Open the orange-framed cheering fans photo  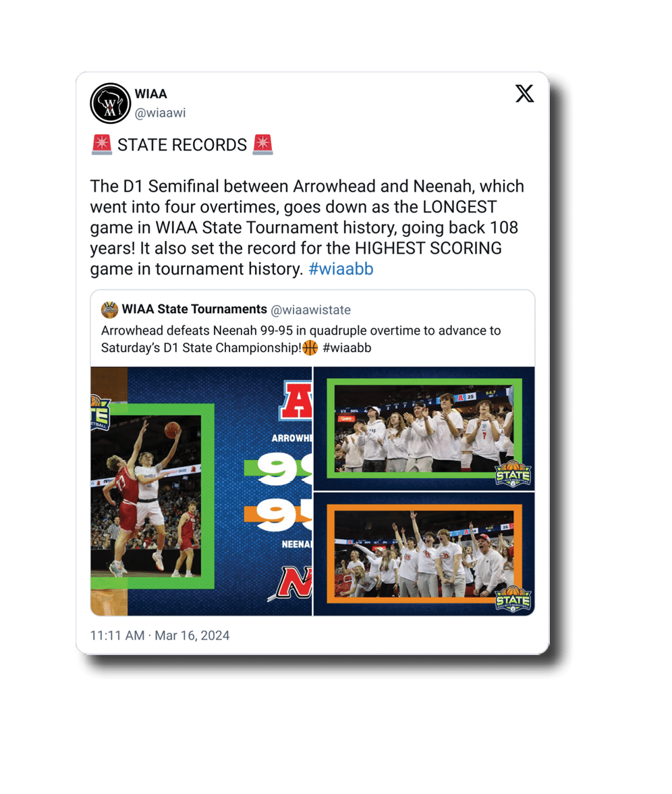(424, 555)
